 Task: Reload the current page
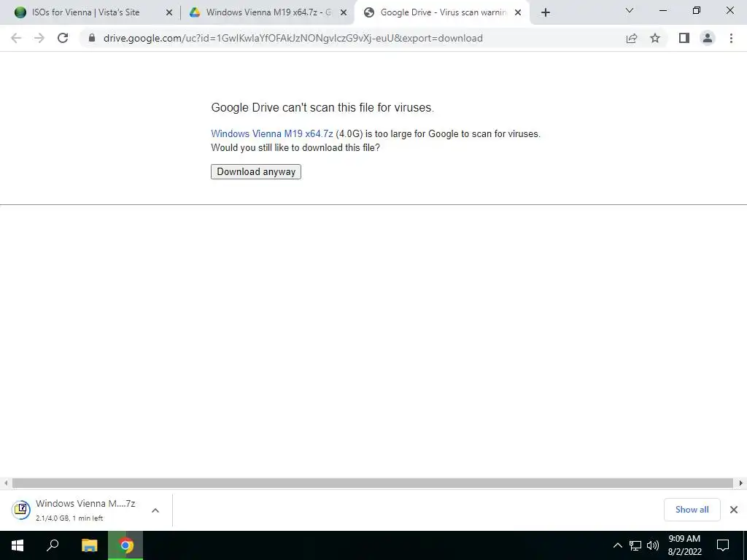click(x=63, y=38)
